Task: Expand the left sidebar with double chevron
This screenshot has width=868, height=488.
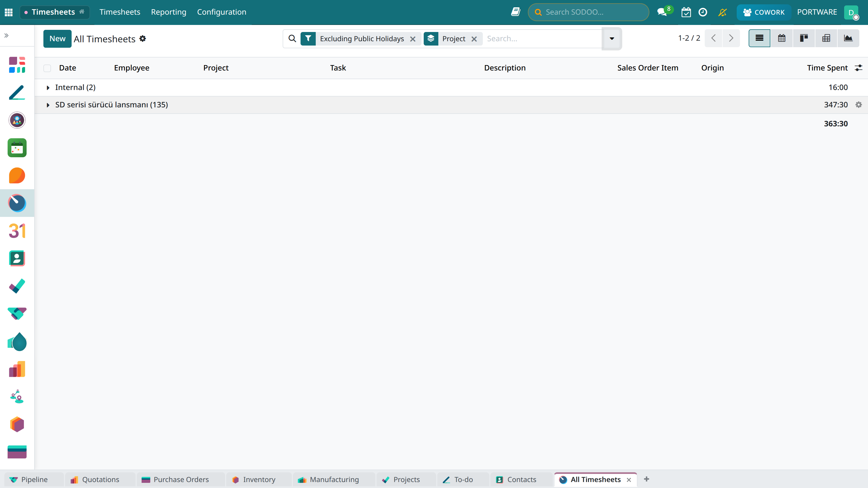Action: (7, 35)
